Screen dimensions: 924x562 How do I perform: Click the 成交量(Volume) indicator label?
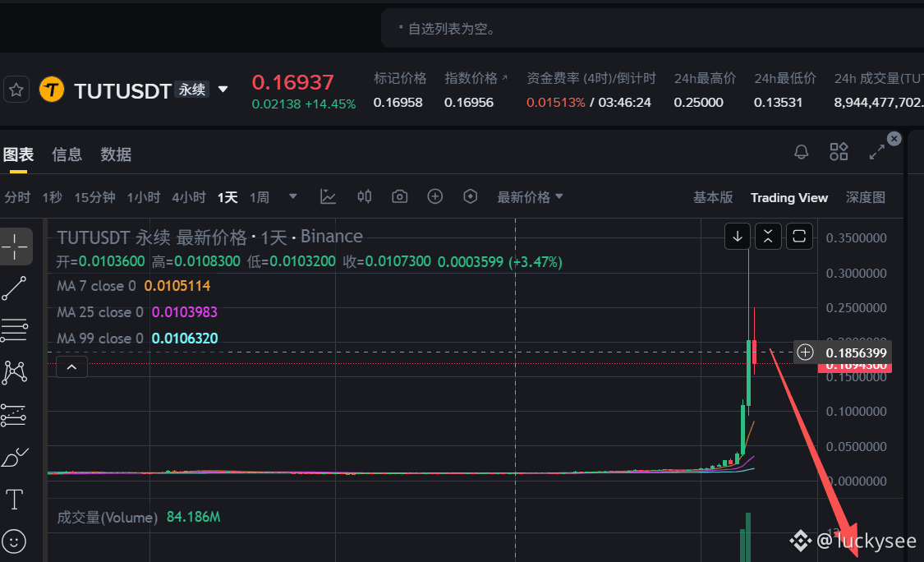[x=108, y=518]
